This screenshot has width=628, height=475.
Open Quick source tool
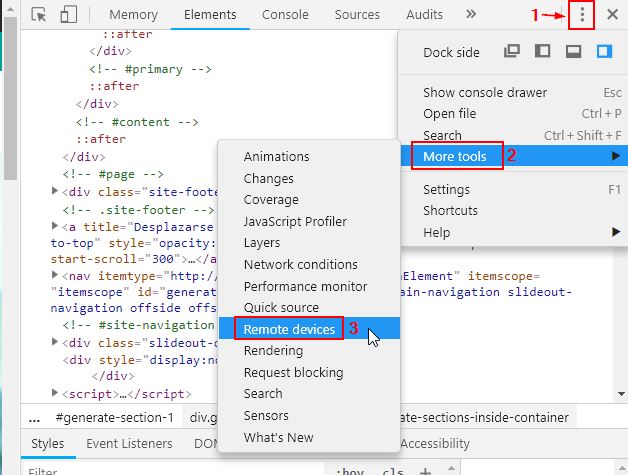(x=309, y=308)
